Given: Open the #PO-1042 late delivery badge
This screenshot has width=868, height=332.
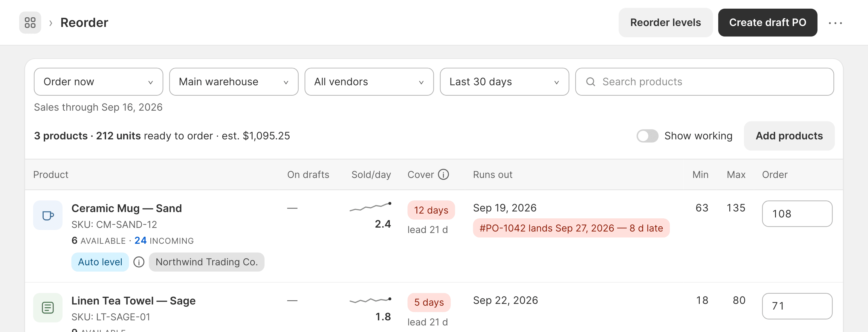Looking at the screenshot, I should 571,228.
